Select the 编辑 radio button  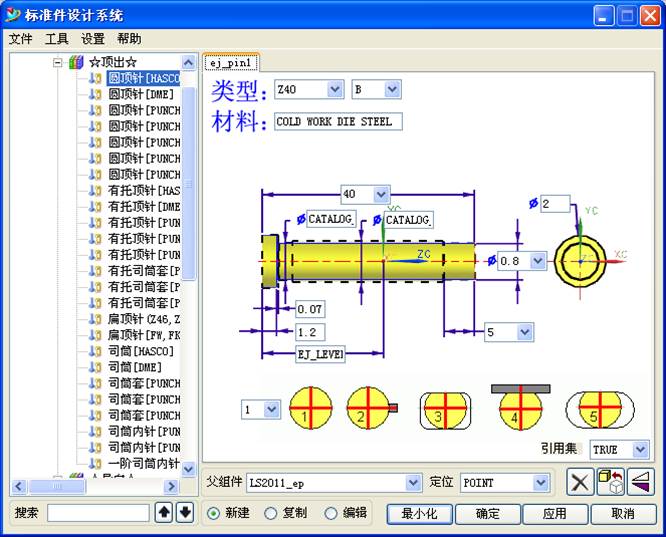(331, 513)
